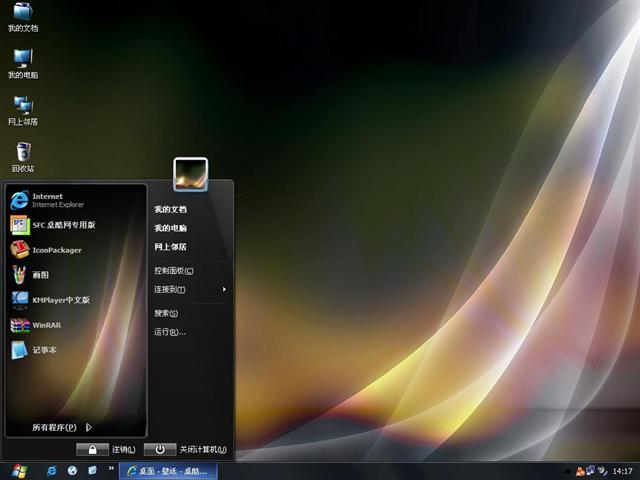Image resolution: width=640 pixels, height=480 pixels.
Task: Click 搜索(S) in the Start menu
Action: tap(165, 313)
